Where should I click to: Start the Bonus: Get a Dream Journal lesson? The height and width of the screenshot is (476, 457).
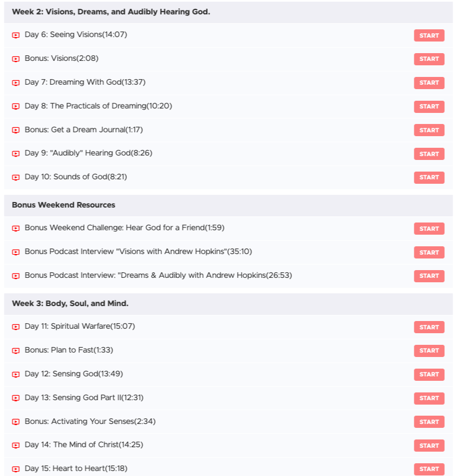point(429,130)
